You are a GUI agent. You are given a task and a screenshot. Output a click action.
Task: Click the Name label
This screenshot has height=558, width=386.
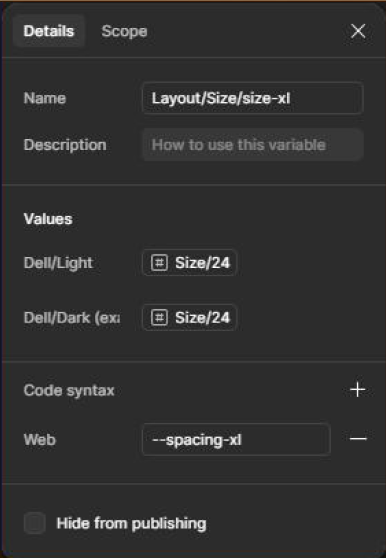click(x=45, y=98)
